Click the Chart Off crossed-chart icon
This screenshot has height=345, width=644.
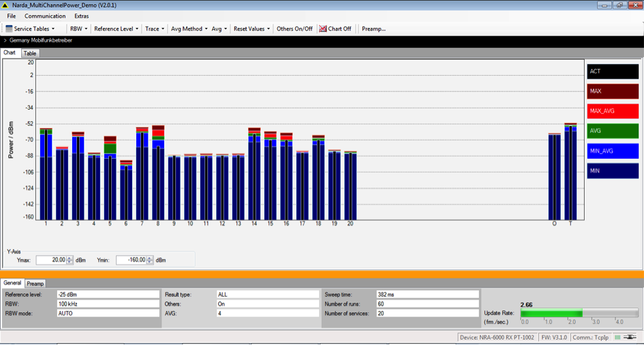tap(323, 29)
